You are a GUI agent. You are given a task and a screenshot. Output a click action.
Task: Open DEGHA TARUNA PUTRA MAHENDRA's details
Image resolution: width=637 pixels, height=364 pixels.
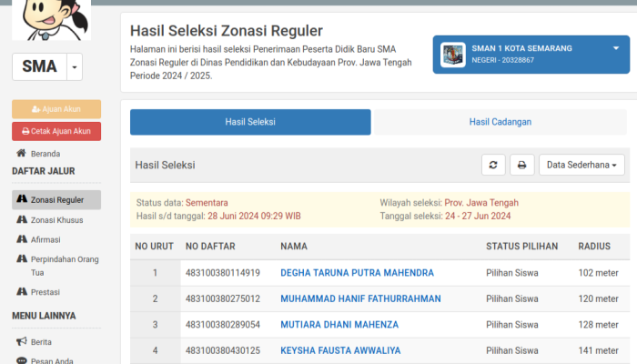click(357, 273)
